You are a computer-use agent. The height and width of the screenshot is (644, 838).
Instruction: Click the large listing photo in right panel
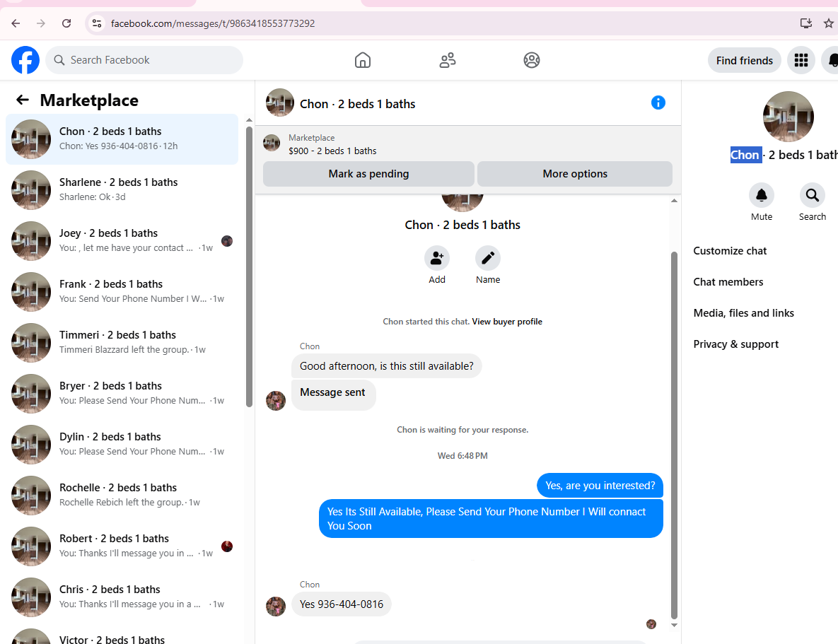pyautogui.click(x=788, y=117)
